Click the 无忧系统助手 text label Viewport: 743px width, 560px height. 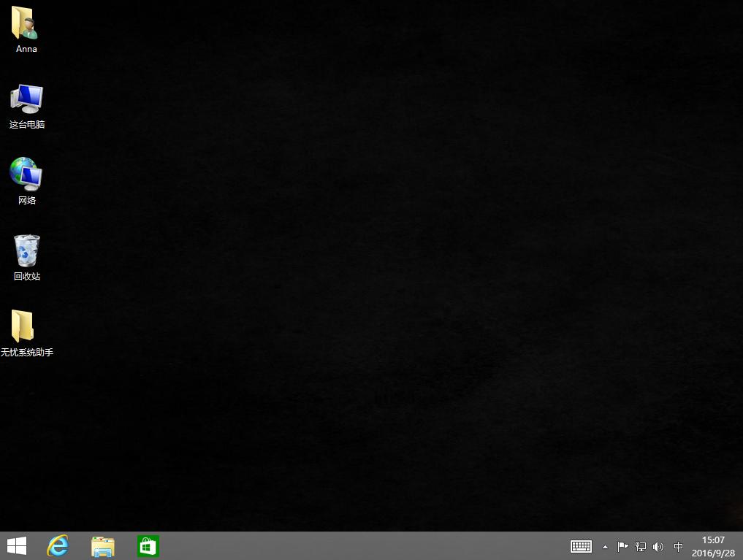tap(27, 352)
